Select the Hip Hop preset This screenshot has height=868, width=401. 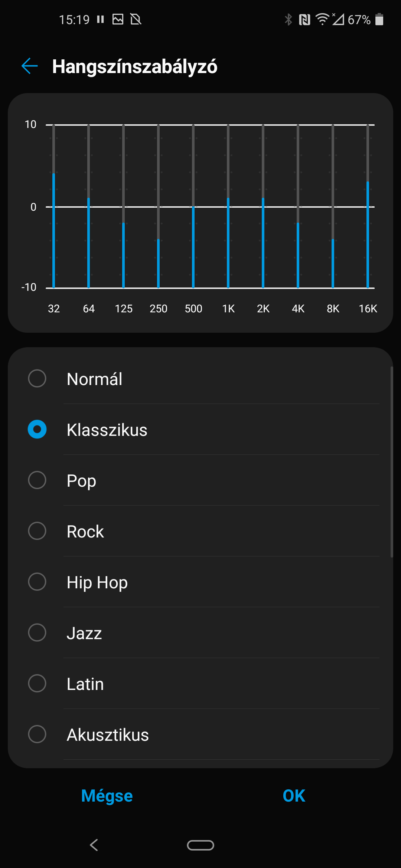200,582
